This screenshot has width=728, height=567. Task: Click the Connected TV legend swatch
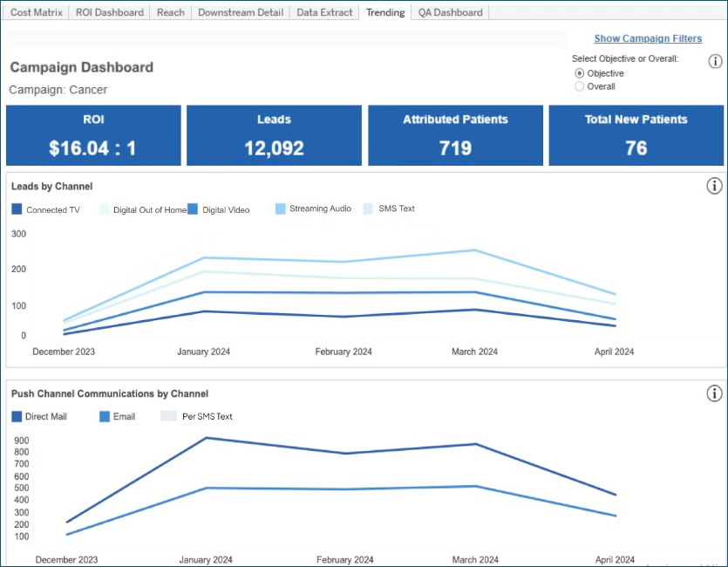[x=17, y=209]
